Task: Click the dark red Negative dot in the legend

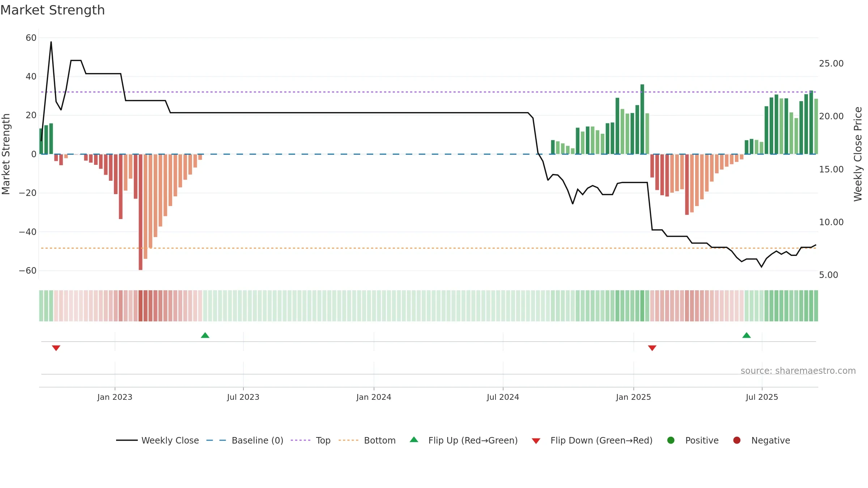Action: click(737, 440)
